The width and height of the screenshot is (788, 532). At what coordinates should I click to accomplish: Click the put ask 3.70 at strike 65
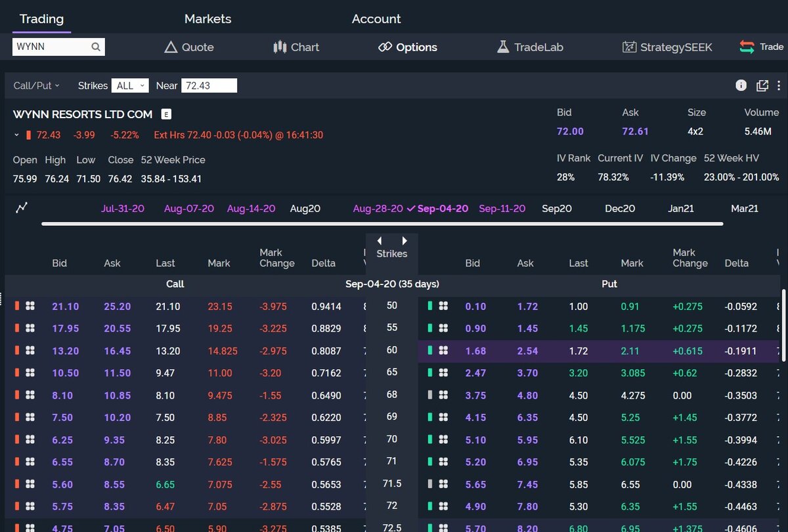(527, 373)
